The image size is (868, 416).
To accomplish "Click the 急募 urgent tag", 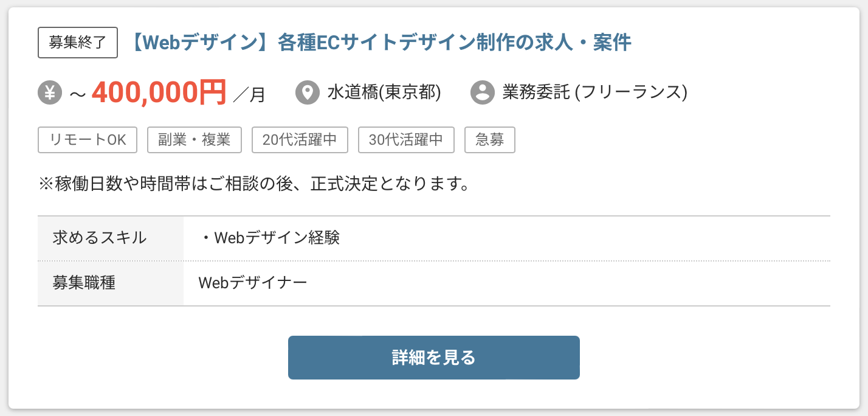I will pos(490,140).
